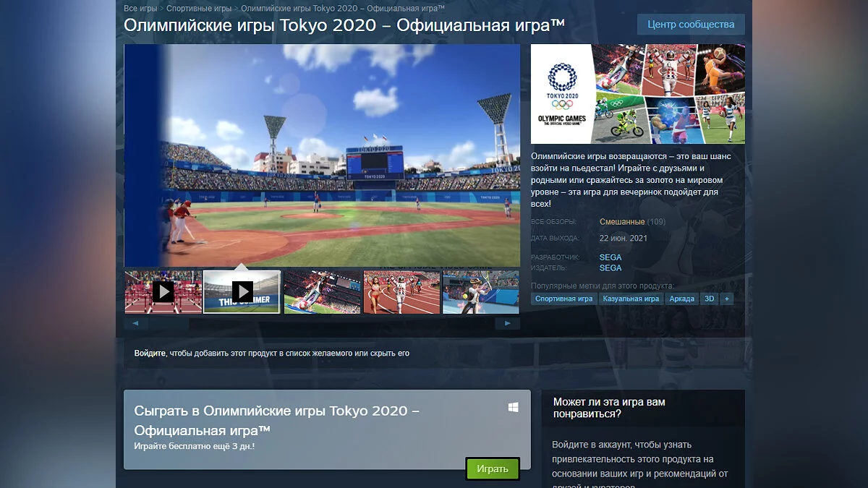Click the game capsule header image
The image size is (868, 488).
tap(638, 94)
